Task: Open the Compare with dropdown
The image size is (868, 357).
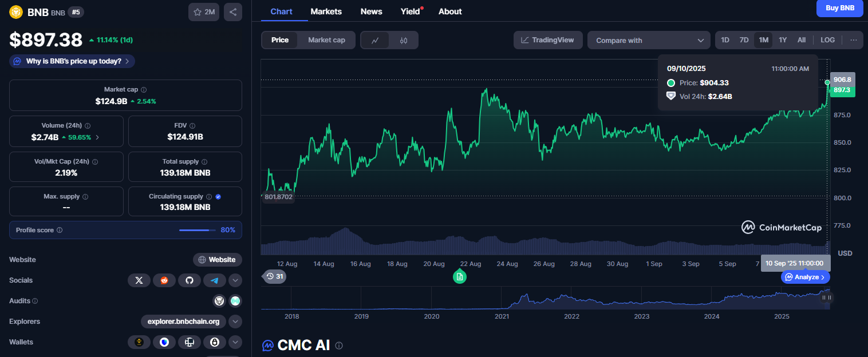Action: click(x=649, y=40)
